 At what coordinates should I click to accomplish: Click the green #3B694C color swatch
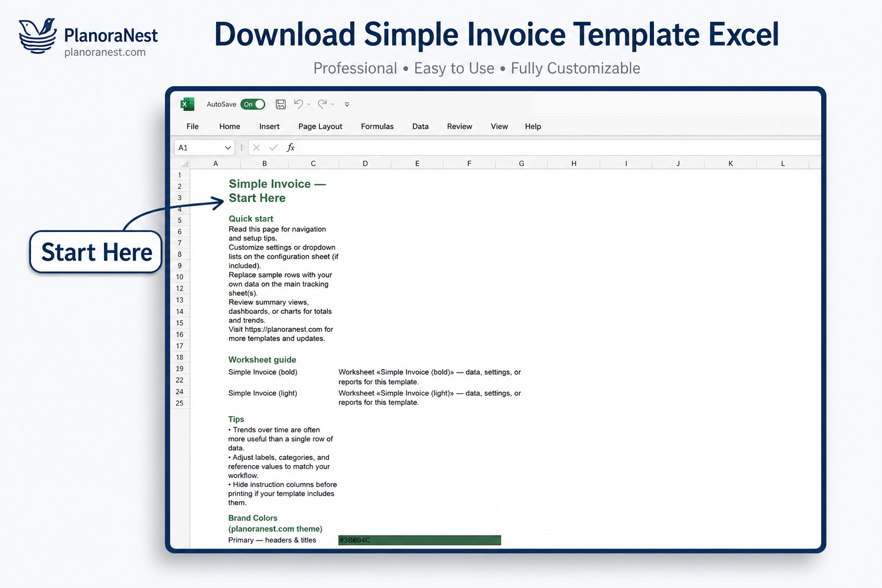[420, 540]
